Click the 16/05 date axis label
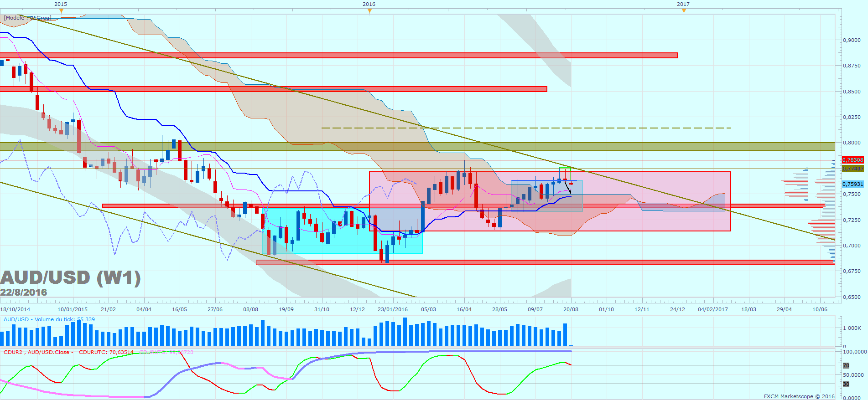This screenshot has height=400, width=868. tap(179, 309)
